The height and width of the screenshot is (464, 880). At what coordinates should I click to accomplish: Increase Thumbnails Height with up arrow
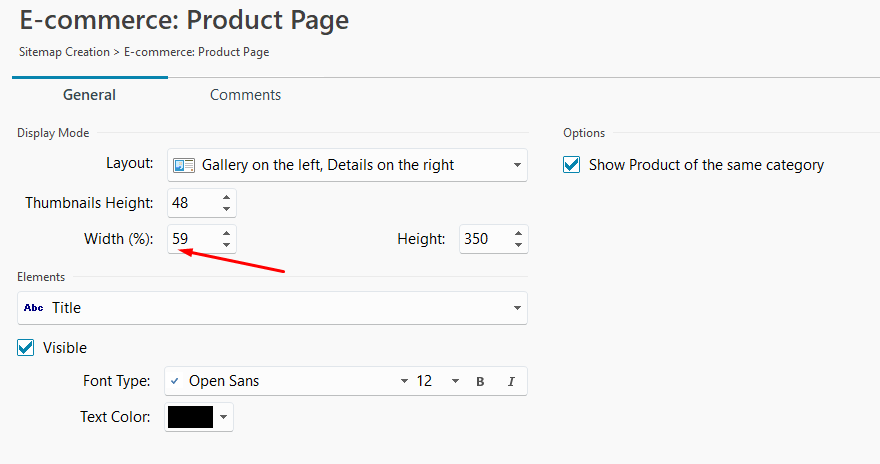click(x=227, y=197)
